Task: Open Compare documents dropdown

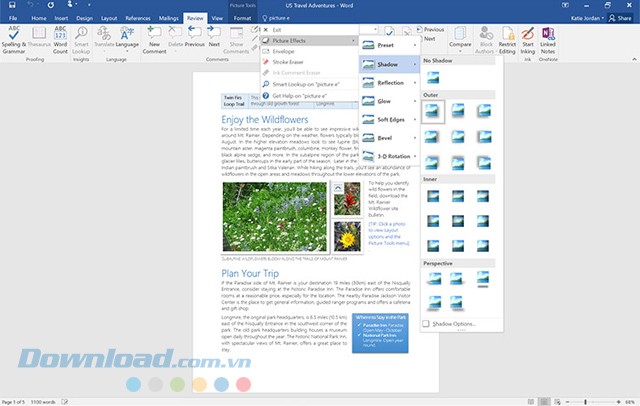Action: pyautogui.click(x=460, y=40)
